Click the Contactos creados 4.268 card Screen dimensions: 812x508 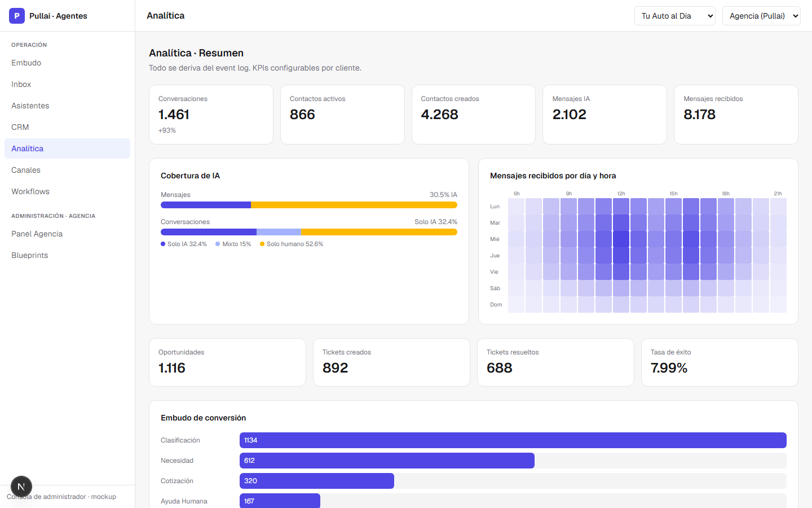[x=474, y=115]
